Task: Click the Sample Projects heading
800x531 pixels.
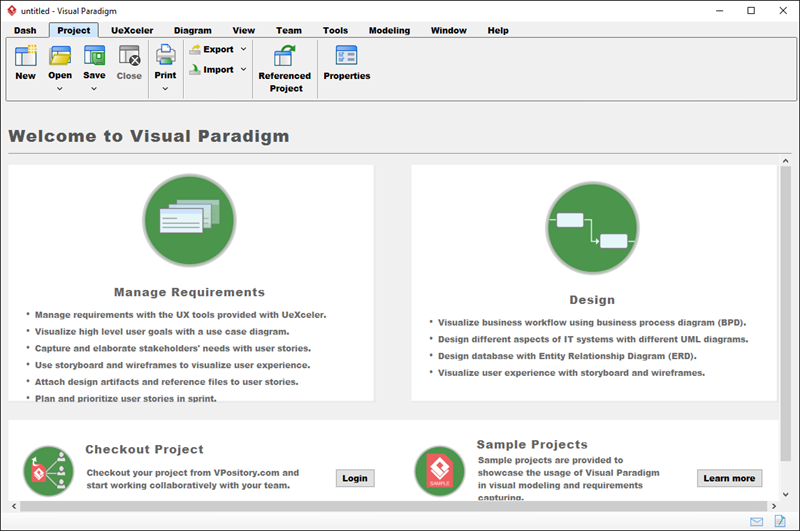Action: pos(532,444)
